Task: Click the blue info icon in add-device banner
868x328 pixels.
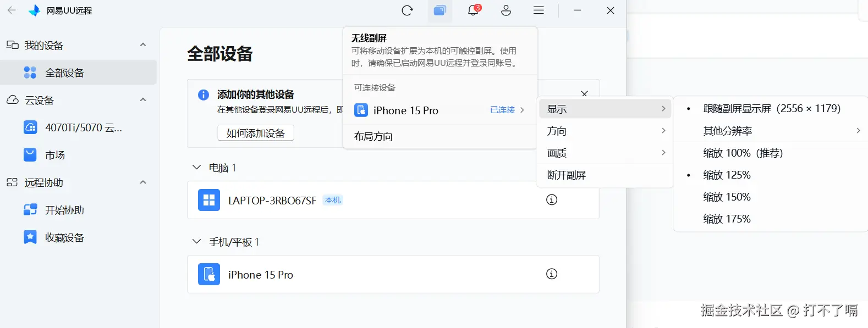Action: point(204,94)
